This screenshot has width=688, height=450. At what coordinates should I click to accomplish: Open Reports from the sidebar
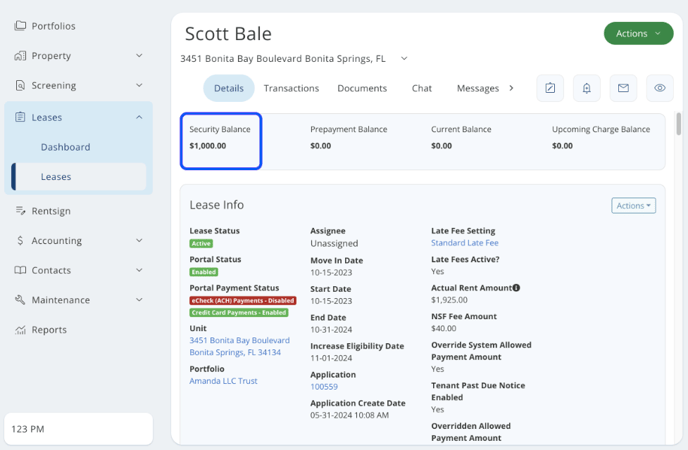tap(48, 330)
